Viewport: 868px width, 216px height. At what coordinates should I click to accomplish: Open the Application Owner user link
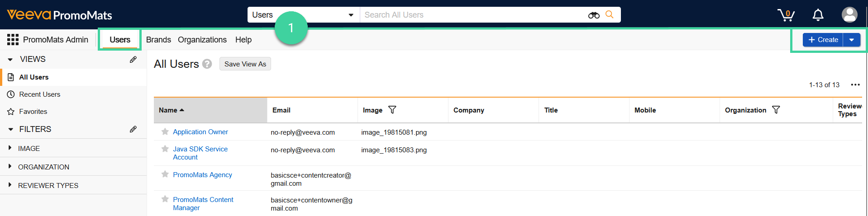pos(200,132)
